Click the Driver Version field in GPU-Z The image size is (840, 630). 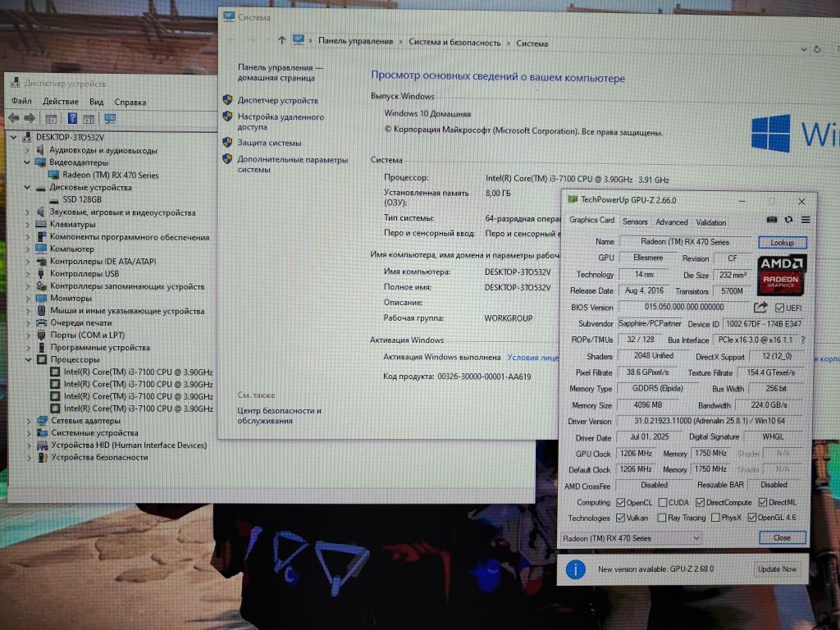[710, 421]
